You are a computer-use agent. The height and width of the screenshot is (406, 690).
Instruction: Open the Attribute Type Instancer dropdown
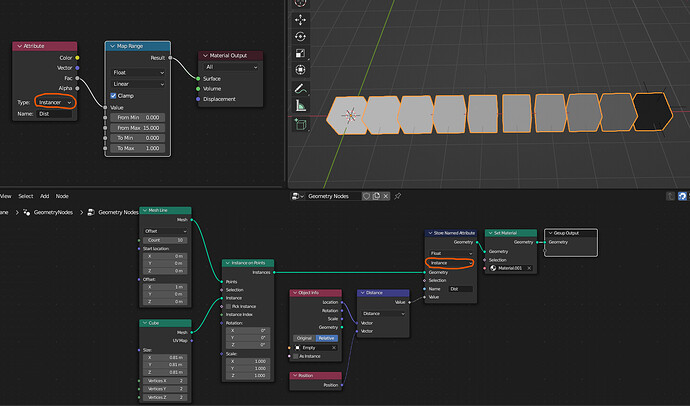click(55, 102)
